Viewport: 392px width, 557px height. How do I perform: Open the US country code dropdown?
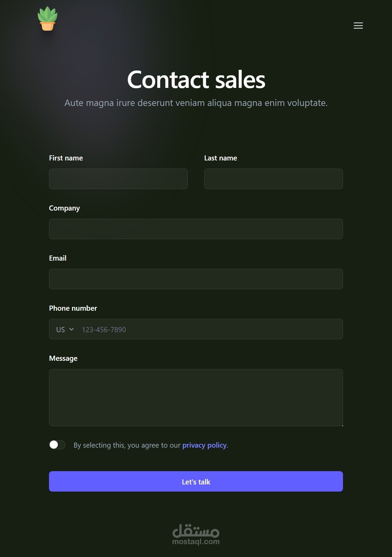coord(65,329)
